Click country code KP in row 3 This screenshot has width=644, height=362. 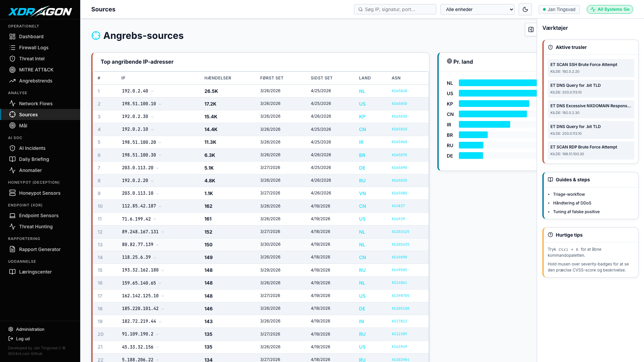pos(362,117)
